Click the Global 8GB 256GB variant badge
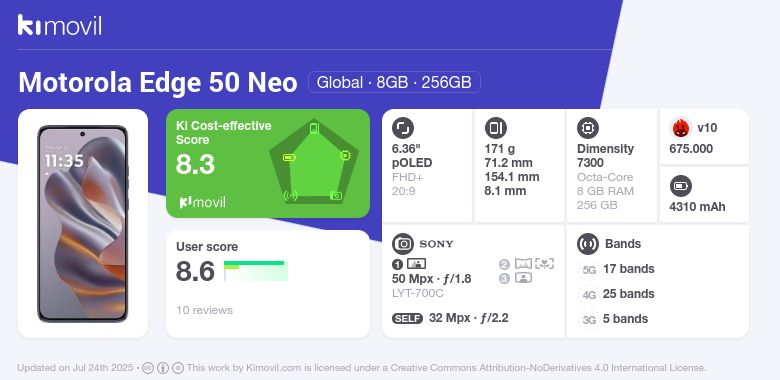The image size is (780, 380). tap(394, 82)
